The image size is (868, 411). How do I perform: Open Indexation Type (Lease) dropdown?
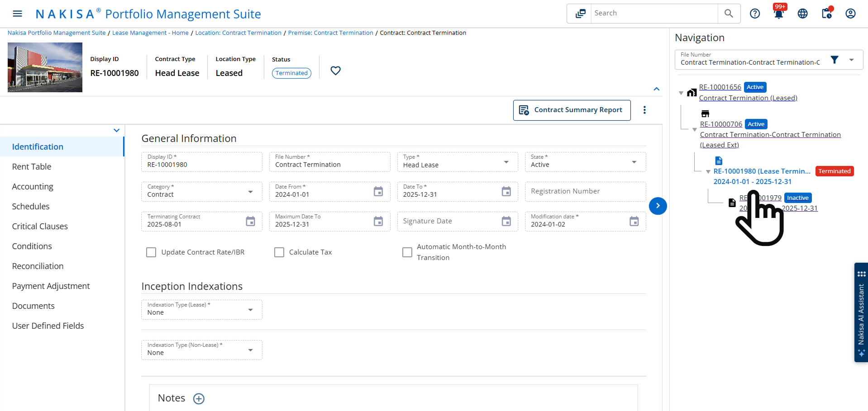(x=201, y=310)
